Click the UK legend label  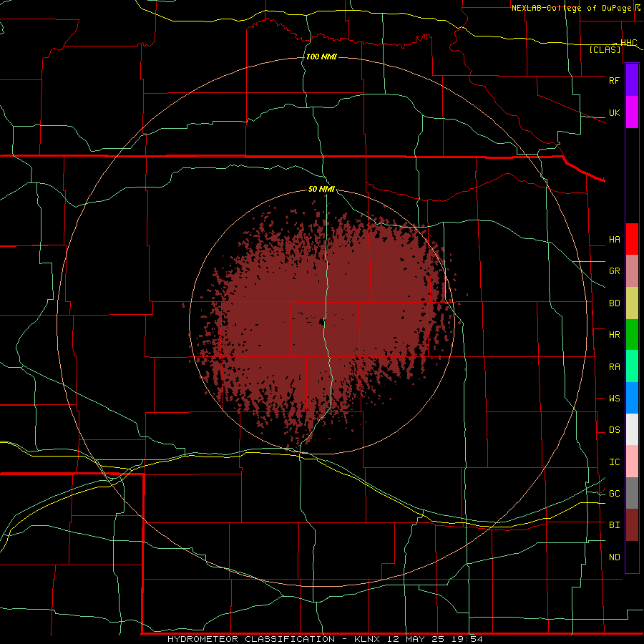(614, 113)
